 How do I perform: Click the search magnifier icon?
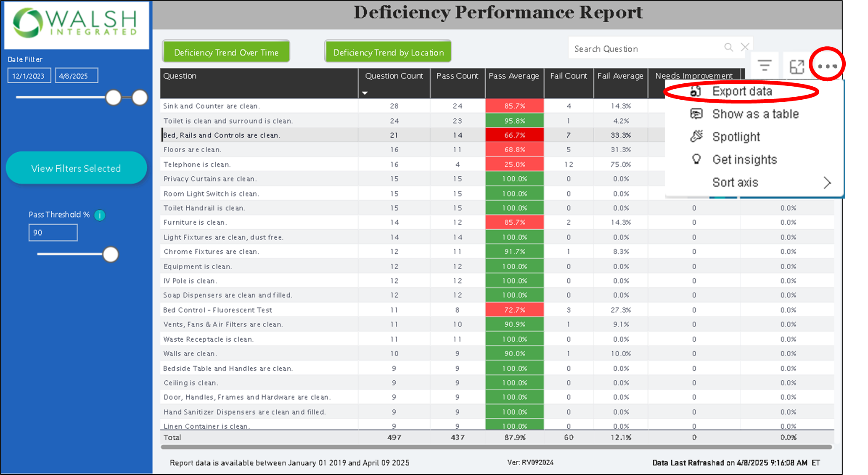click(x=728, y=48)
